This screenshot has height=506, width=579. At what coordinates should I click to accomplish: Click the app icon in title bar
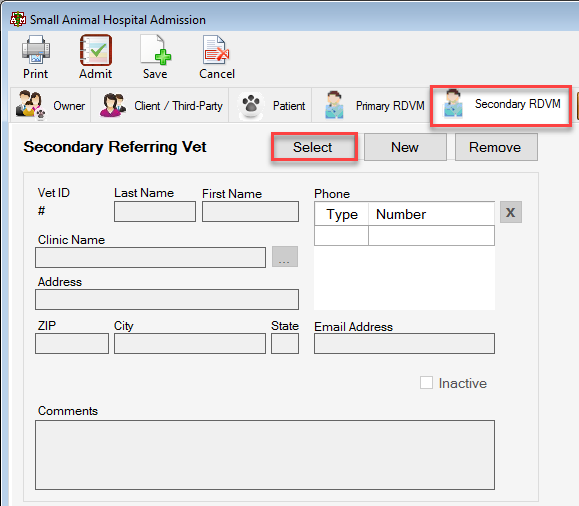18,19
